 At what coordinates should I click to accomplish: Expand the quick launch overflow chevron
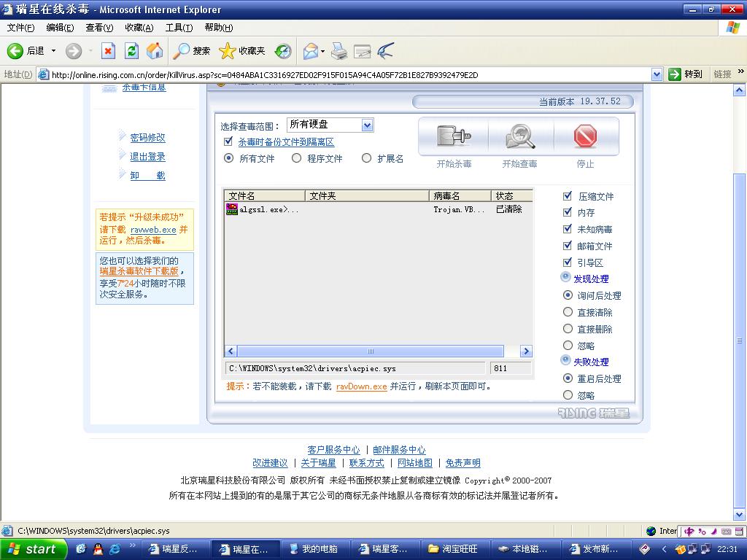point(133,545)
